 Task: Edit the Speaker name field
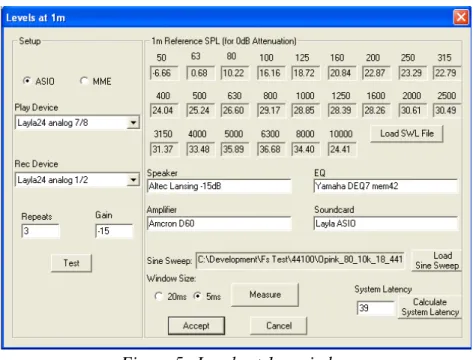[219, 186]
